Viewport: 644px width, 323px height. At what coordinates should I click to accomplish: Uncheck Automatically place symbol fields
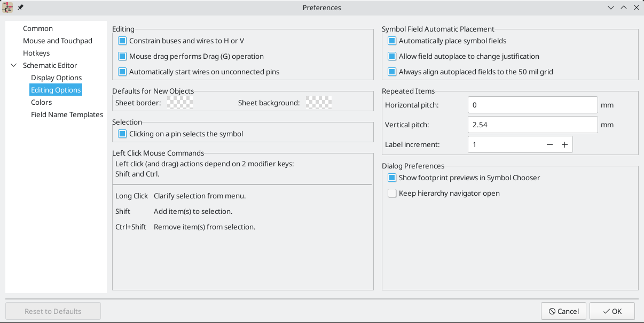(392, 41)
